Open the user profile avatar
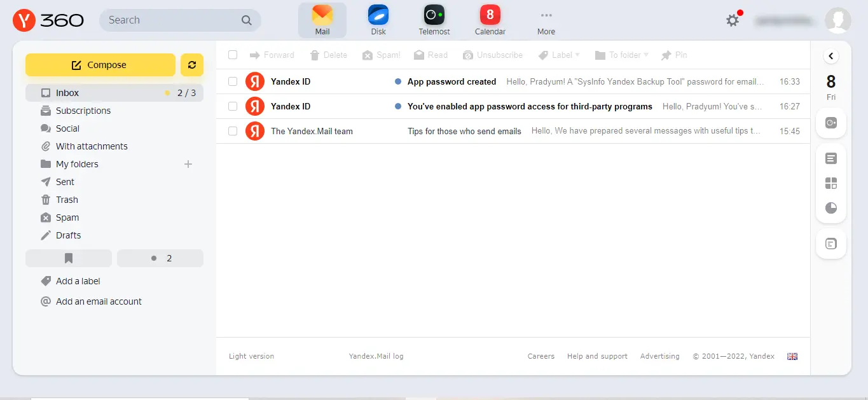This screenshot has height=400, width=868. 837,20
